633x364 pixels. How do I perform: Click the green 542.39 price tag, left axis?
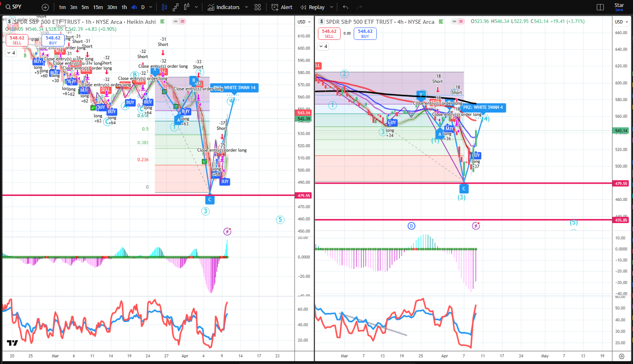304,119
